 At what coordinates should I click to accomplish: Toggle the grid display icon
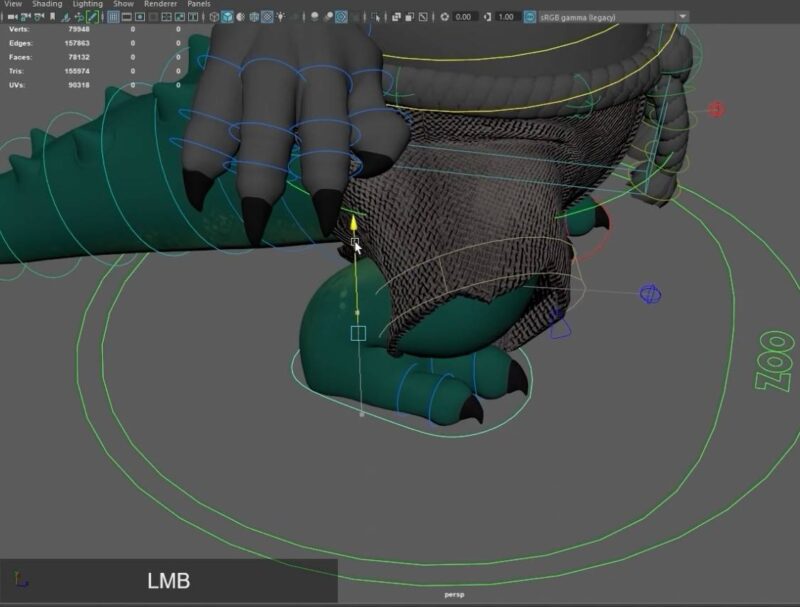click(x=113, y=17)
